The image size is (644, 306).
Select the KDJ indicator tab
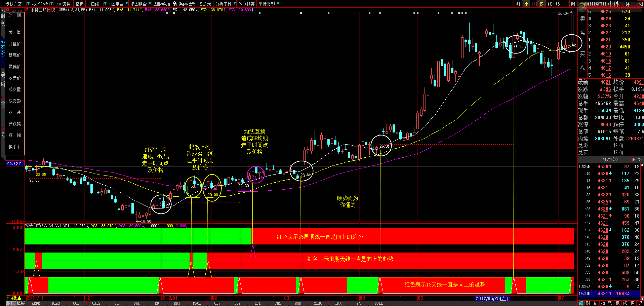[177, 303]
